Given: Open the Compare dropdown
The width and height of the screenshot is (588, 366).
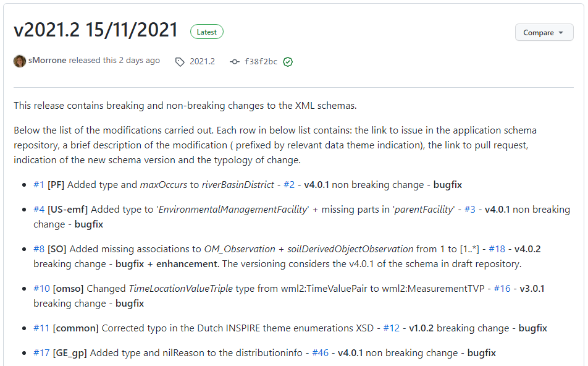Looking at the screenshot, I should tap(544, 33).
